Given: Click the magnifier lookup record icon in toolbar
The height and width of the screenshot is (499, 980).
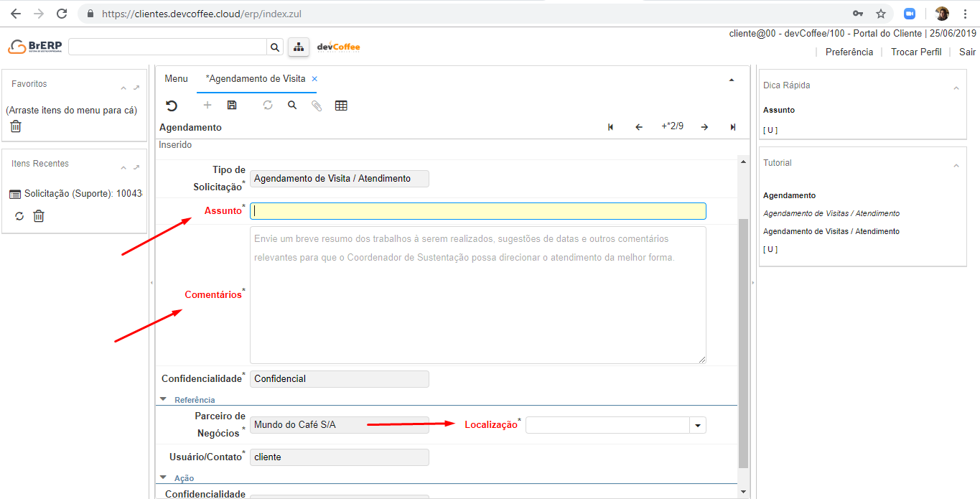Looking at the screenshot, I should pos(292,106).
